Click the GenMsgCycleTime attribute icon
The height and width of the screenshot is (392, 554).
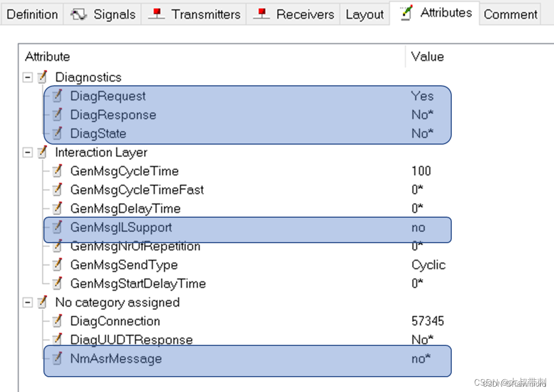click(57, 170)
